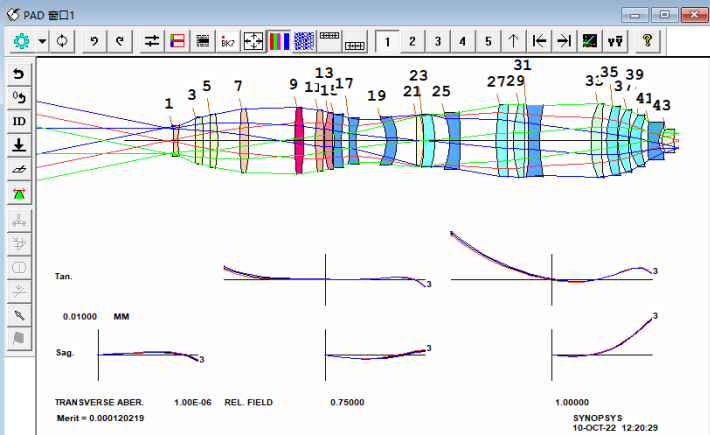
Task: Select configuration button 2
Action: [413, 42]
